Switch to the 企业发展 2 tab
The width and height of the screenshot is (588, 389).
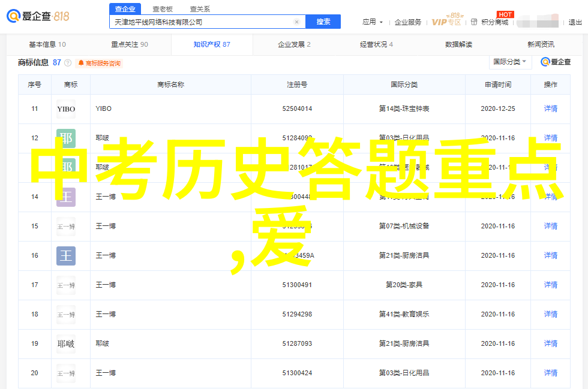click(294, 44)
